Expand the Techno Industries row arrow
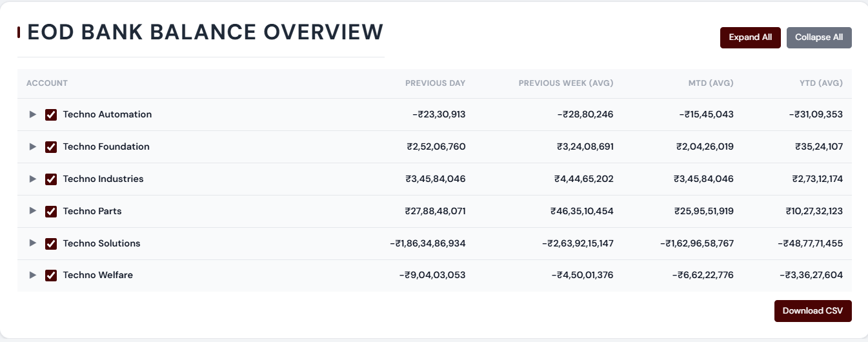 click(33, 179)
